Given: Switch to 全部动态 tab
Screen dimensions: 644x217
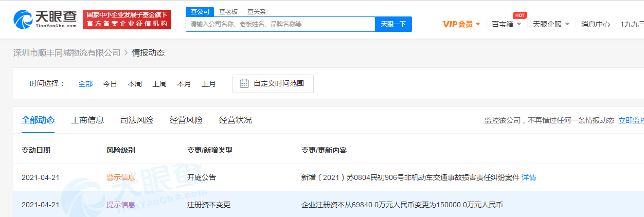Looking at the screenshot, I should pyautogui.click(x=38, y=120).
